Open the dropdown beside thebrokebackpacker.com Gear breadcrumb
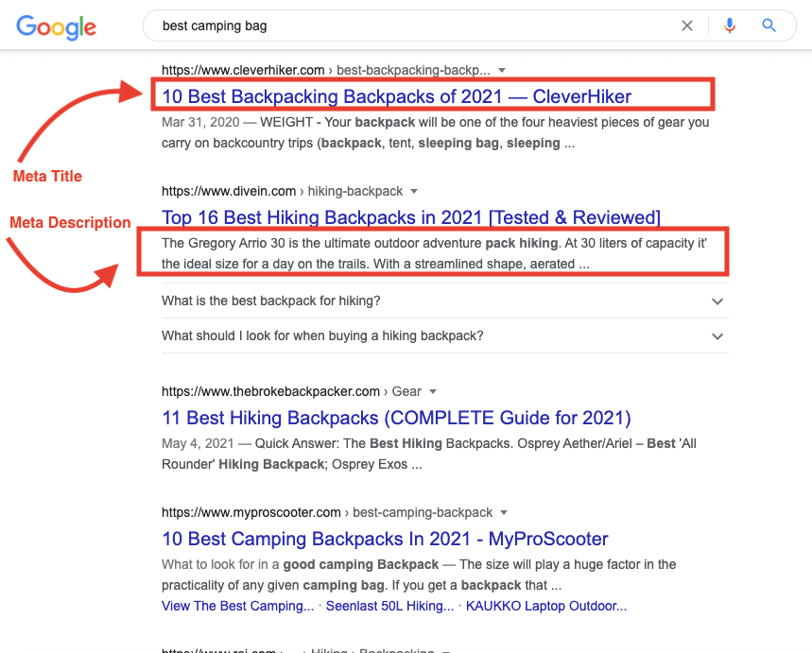812x653 pixels. [432, 391]
